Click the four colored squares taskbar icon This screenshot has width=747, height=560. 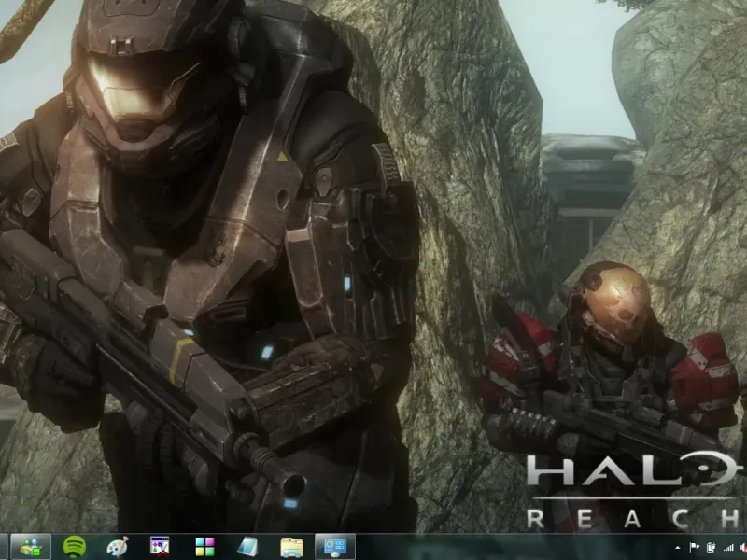pyautogui.click(x=204, y=547)
